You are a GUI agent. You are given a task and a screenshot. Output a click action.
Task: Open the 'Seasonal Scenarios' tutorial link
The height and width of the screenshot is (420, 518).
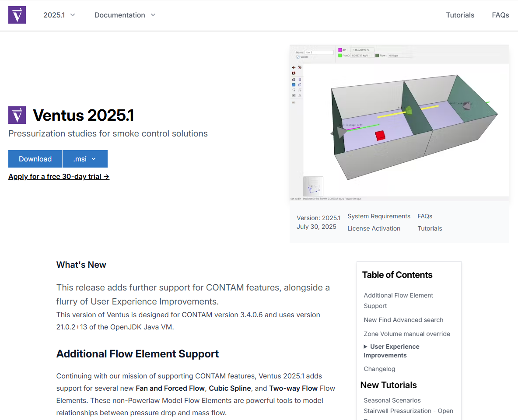point(392,400)
